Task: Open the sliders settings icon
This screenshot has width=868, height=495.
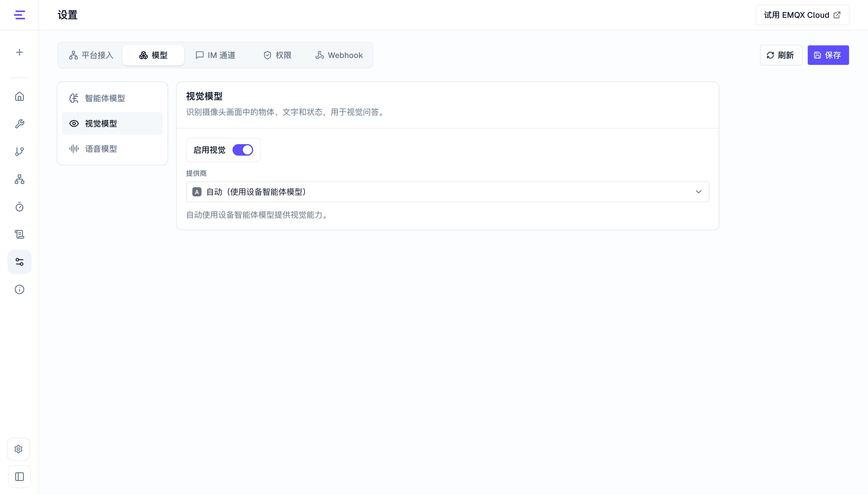Action: click(19, 262)
